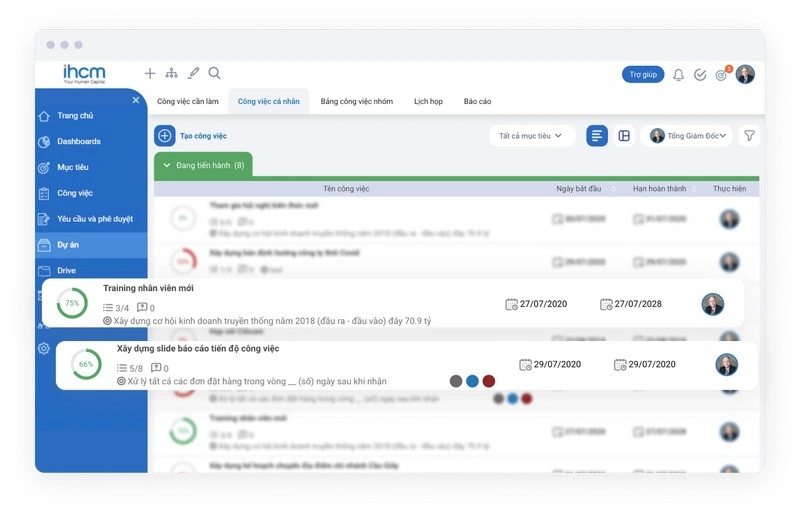Open the Tổng Giám Đốc user dropdown
This screenshot has height=514, width=800.
687,136
